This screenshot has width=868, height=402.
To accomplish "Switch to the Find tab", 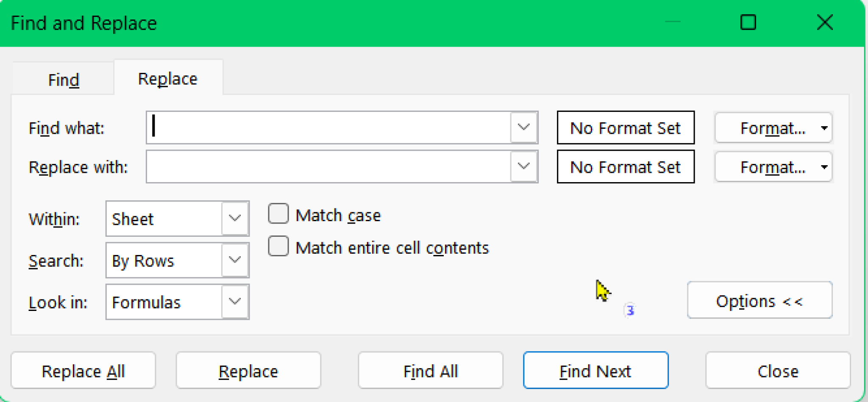I will [x=63, y=79].
